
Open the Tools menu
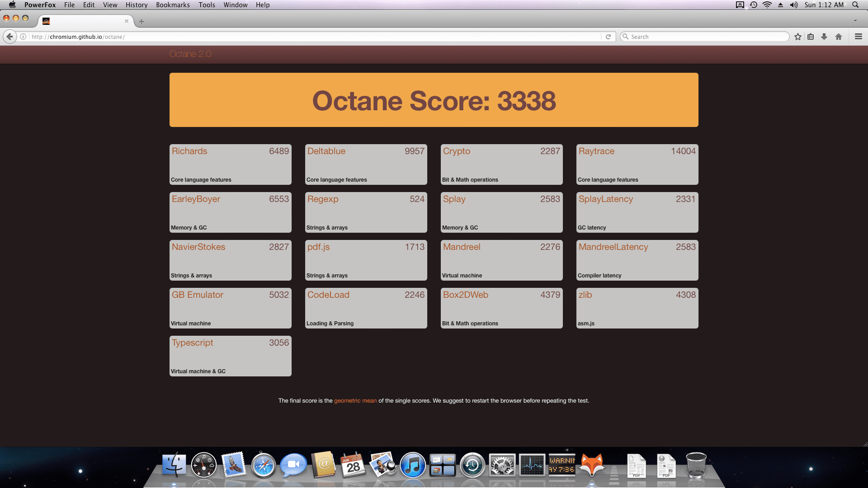coord(207,5)
